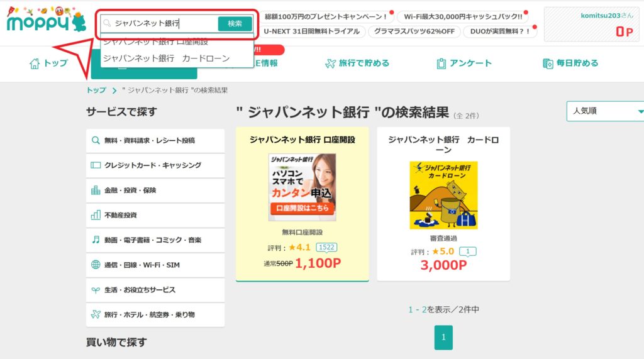644x359 pixels.
Task: Click the card icon beside 毎日貯める
Action: pos(548,64)
